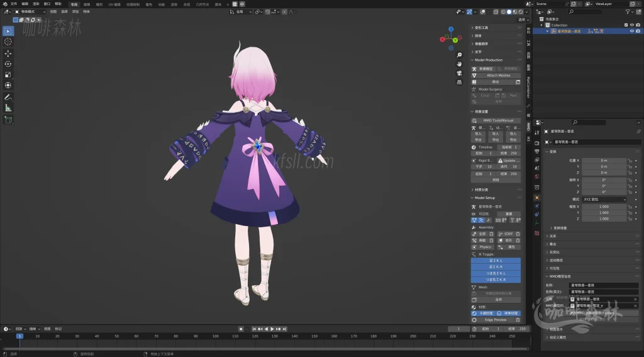Select the Select Box tool in left toolbar
The width and height of the screenshot is (644, 357).
[x=8, y=31]
